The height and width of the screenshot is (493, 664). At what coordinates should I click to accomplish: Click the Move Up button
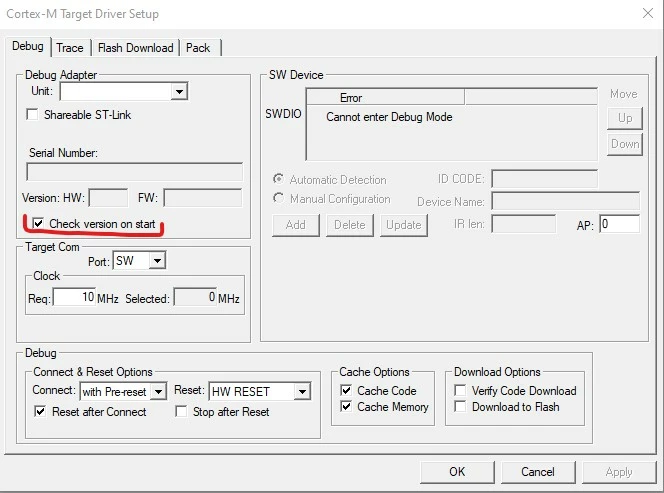[x=625, y=118]
